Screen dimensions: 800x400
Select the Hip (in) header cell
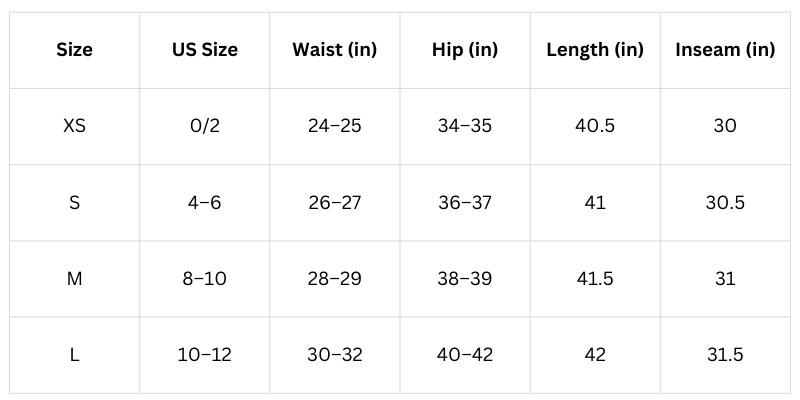click(x=464, y=50)
